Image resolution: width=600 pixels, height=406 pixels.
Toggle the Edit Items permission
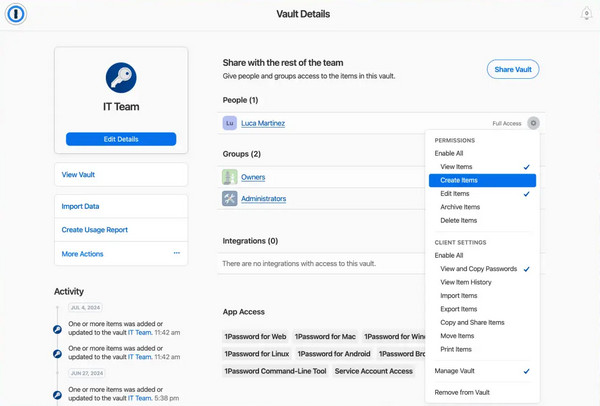[455, 193]
